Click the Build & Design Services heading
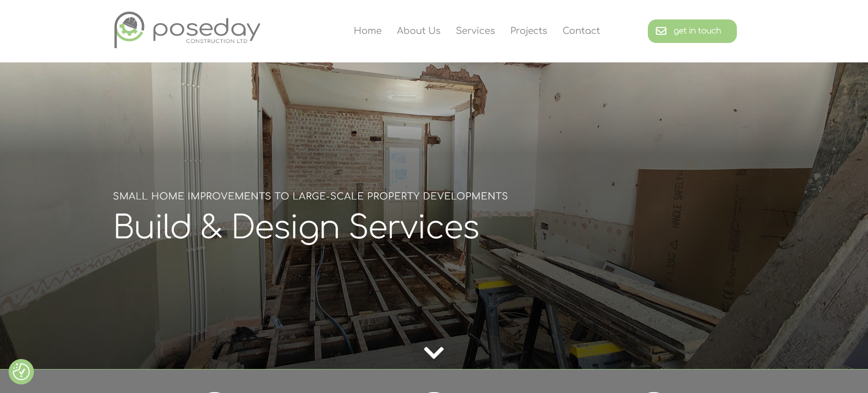Image resolution: width=868 pixels, height=393 pixels. click(296, 227)
